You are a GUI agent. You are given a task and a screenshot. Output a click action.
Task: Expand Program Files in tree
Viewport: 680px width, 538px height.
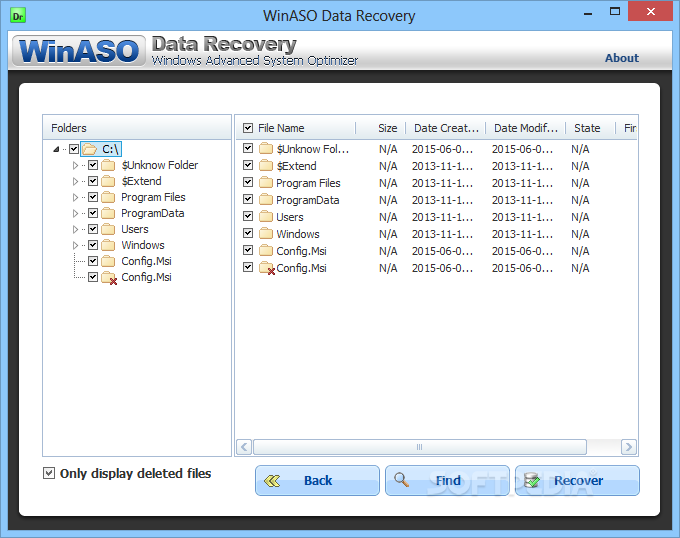point(75,197)
